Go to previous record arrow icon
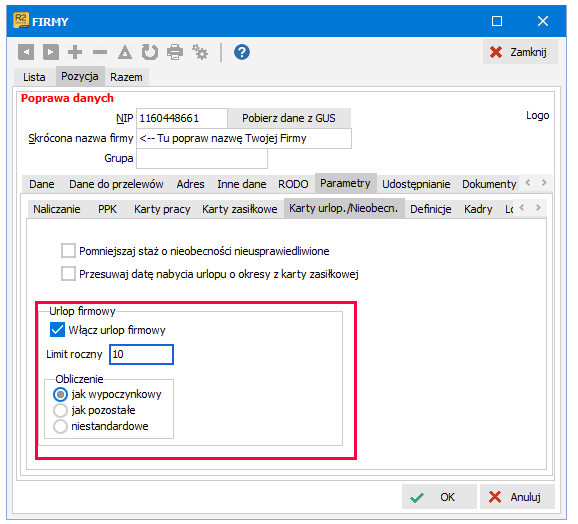 coord(26,52)
